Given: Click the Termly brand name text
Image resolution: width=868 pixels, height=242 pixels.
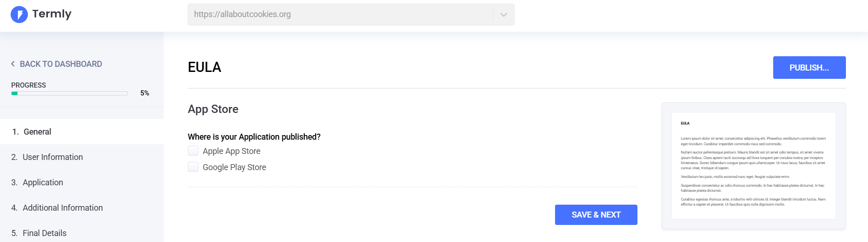Looking at the screenshot, I should [x=52, y=14].
